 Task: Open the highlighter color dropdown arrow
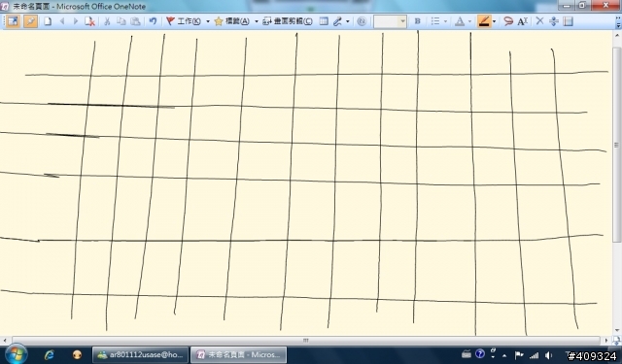[495, 21]
